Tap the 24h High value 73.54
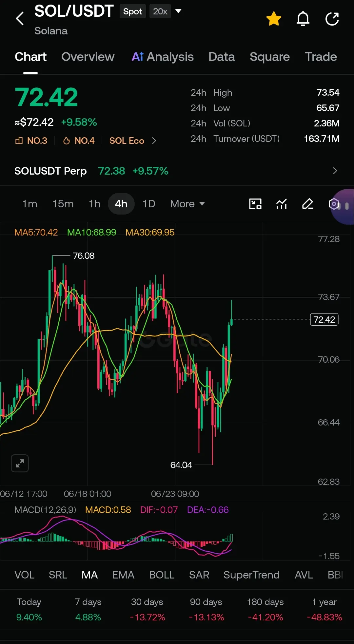Image resolution: width=354 pixels, height=644 pixels. 328,93
